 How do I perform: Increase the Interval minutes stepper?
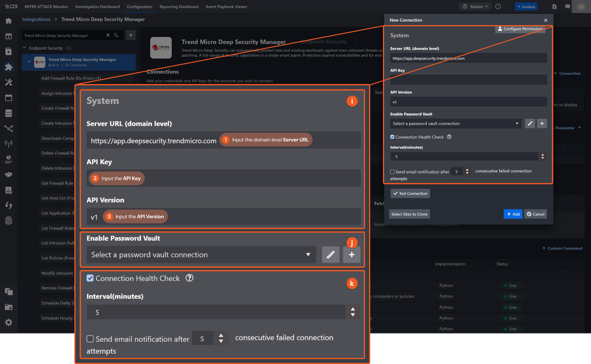pos(543,155)
